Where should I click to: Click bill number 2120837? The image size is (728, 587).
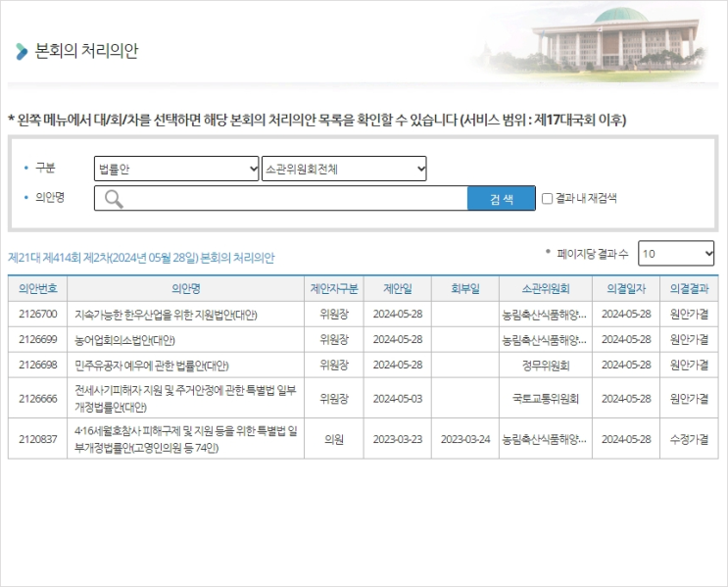coord(38,439)
